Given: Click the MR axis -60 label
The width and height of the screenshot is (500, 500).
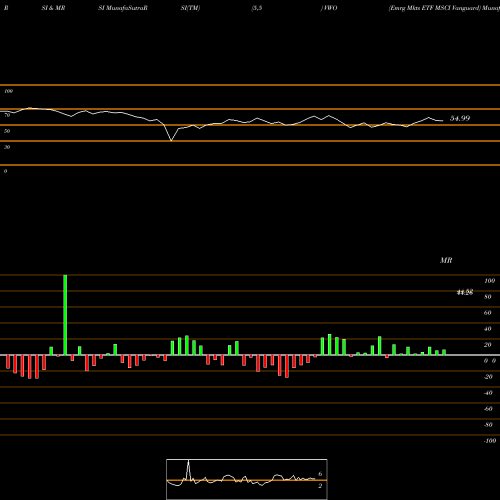Looking at the screenshot, I should tap(488, 409).
